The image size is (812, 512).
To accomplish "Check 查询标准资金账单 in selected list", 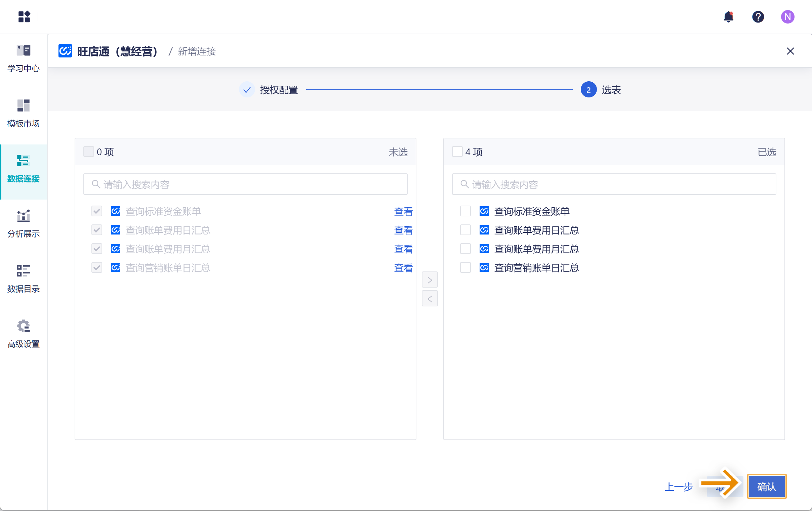I will (x=465, y=211).
